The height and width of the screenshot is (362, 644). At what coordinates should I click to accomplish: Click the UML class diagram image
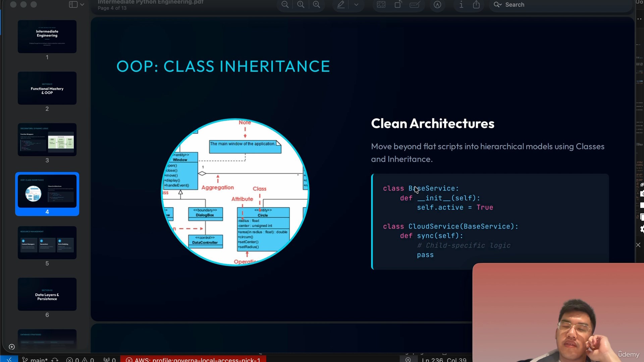pyautogui.click(x=235, y=192)
